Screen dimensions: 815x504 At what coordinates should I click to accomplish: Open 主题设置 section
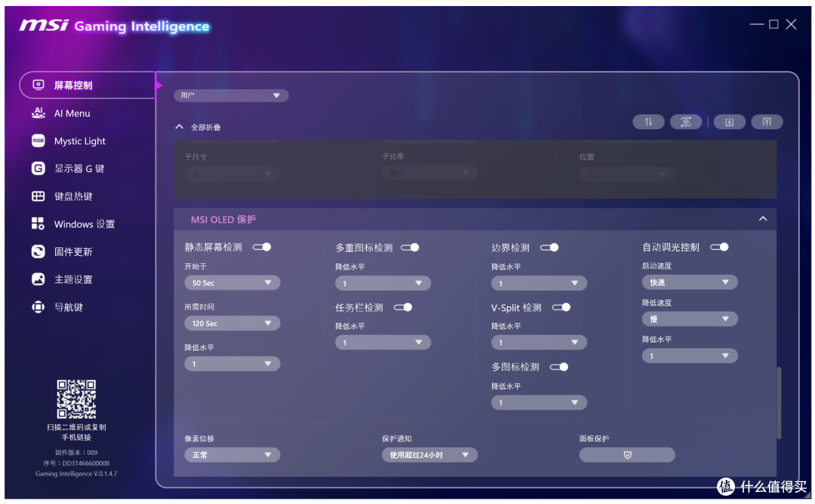click(73, 279)
